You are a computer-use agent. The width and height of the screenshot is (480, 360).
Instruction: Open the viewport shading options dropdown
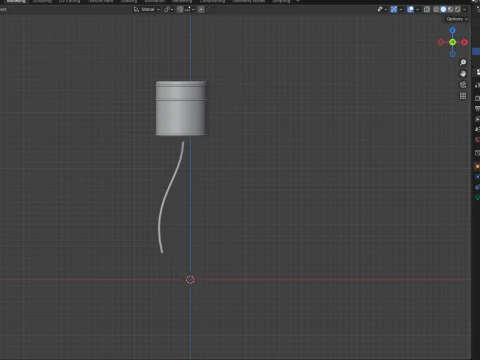[x=465, y=9]
